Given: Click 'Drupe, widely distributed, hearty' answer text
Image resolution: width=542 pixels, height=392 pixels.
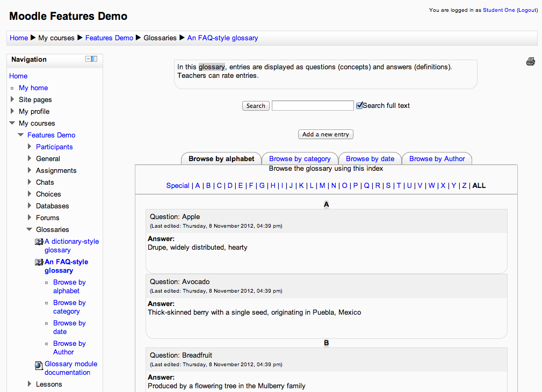Looking at the screenshot, I should pyautogui.click(x=197, y=248).
